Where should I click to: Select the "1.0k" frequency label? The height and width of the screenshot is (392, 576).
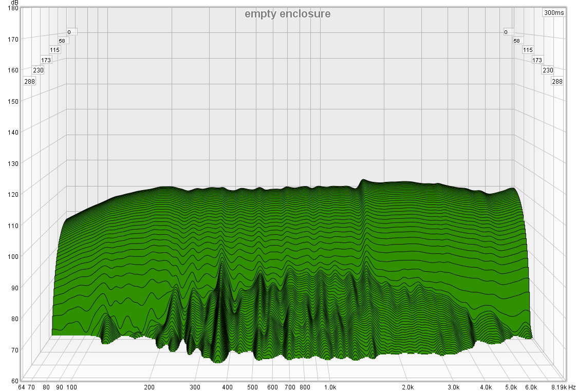click(x=330, y=387)
